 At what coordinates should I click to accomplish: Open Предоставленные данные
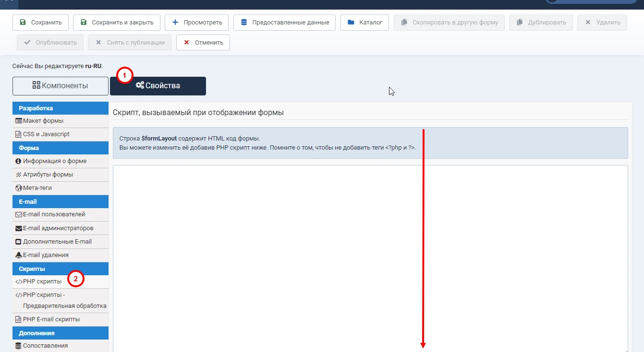click(x=284, y=23)
